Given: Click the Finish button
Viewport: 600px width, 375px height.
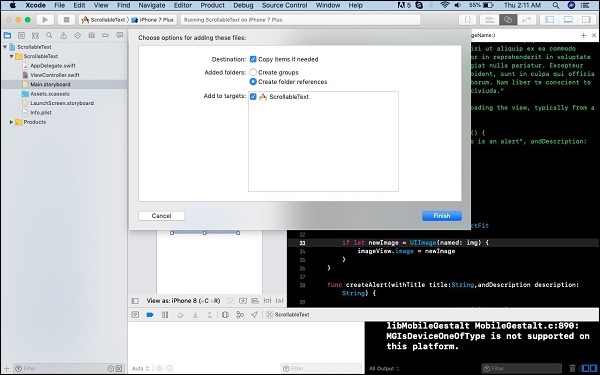Looking at the screenshot, I should point(442,216).
